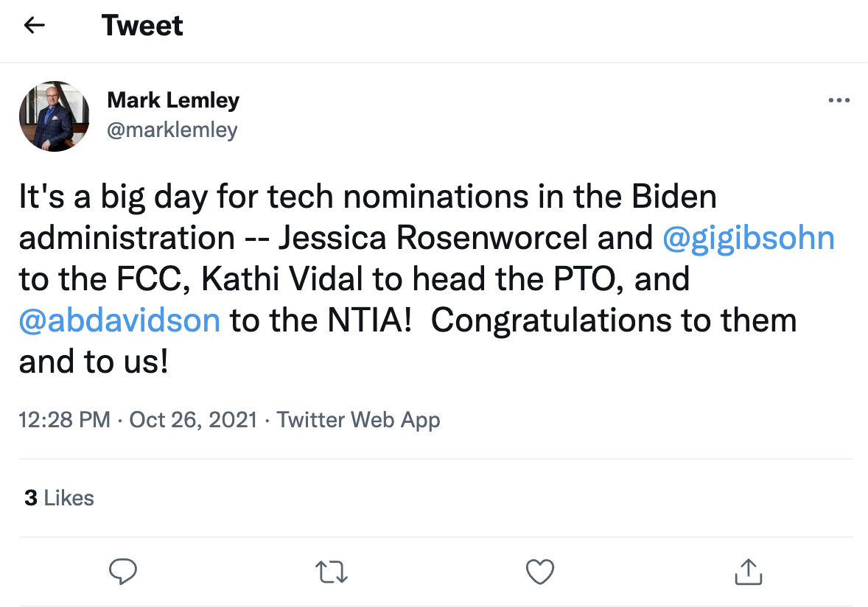Open the @gigibsohn mention
Screen dimensions: 868x607
(x=749, y=238)
